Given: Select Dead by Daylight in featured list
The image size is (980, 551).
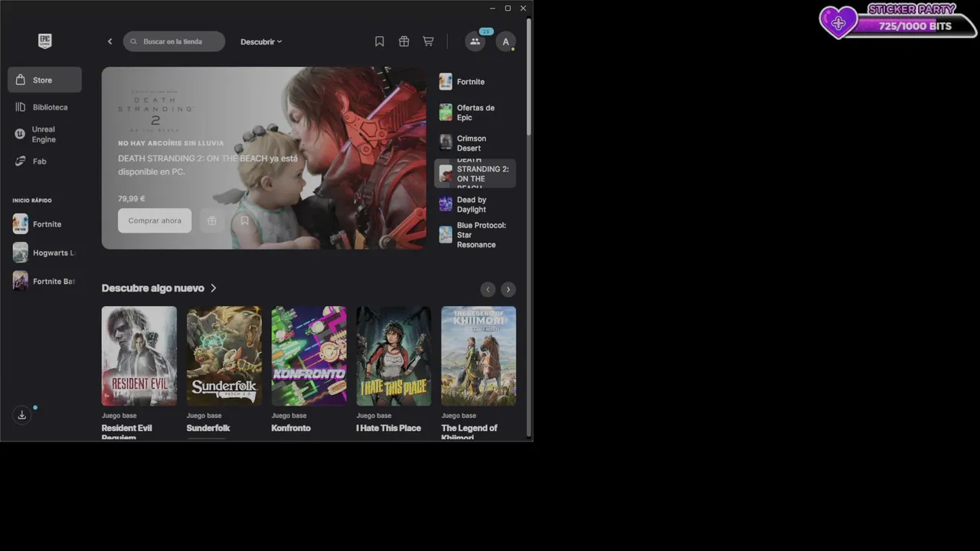Looking at the screenshot, I should click(x=475, y=204).
